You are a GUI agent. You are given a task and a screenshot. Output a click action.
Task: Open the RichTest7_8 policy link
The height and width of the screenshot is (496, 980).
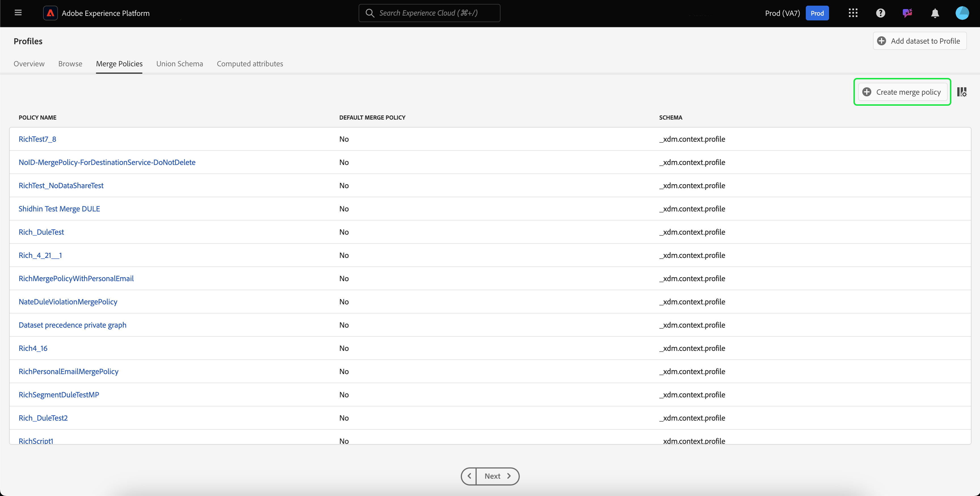click(37, 139)
